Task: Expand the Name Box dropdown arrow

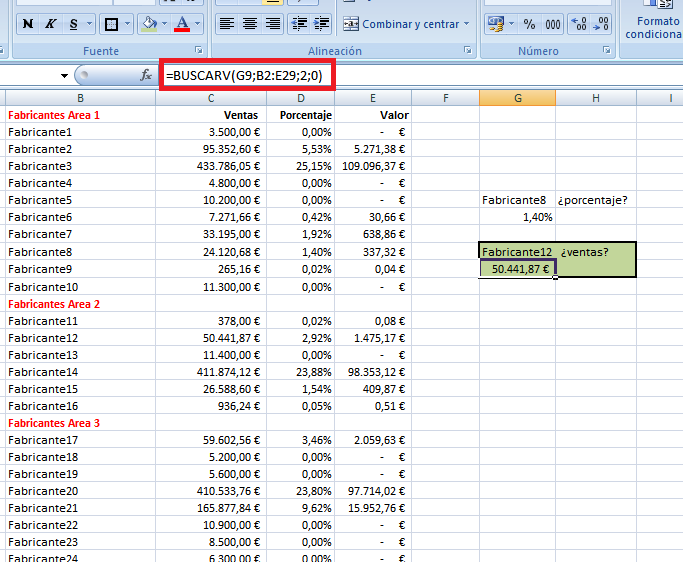Action: (65, 75)
